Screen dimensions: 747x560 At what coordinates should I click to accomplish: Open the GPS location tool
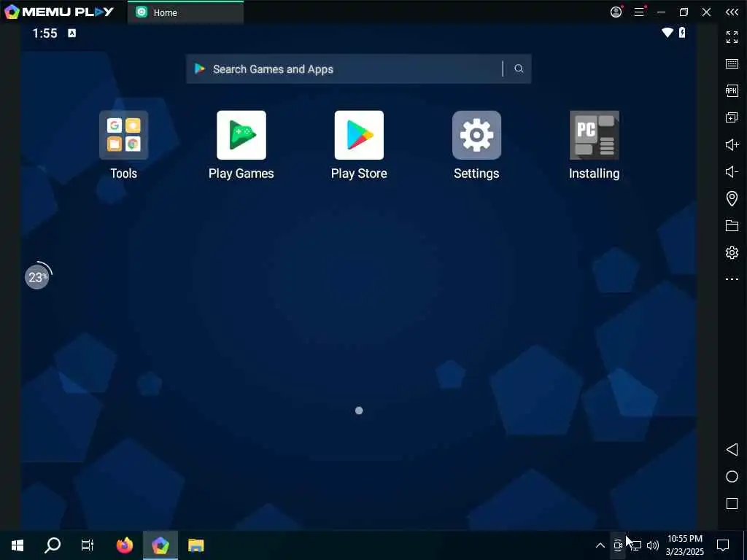[x=732, y=198]
